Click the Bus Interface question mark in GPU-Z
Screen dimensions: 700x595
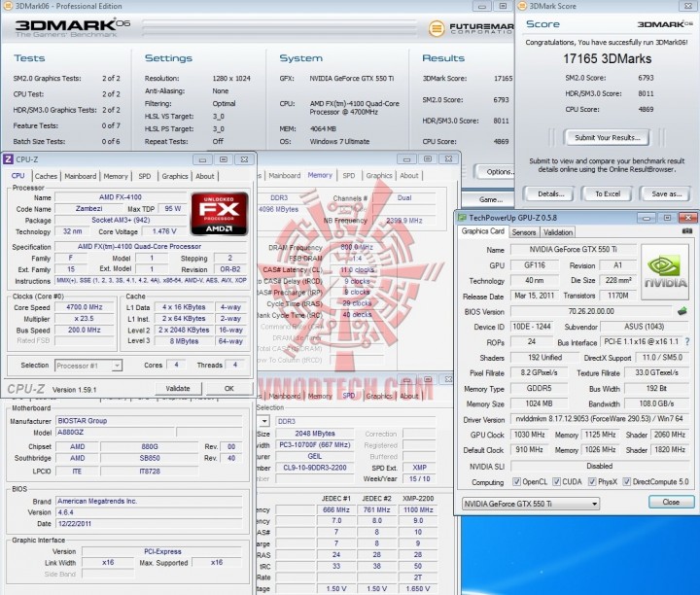(x=687, y=342)
